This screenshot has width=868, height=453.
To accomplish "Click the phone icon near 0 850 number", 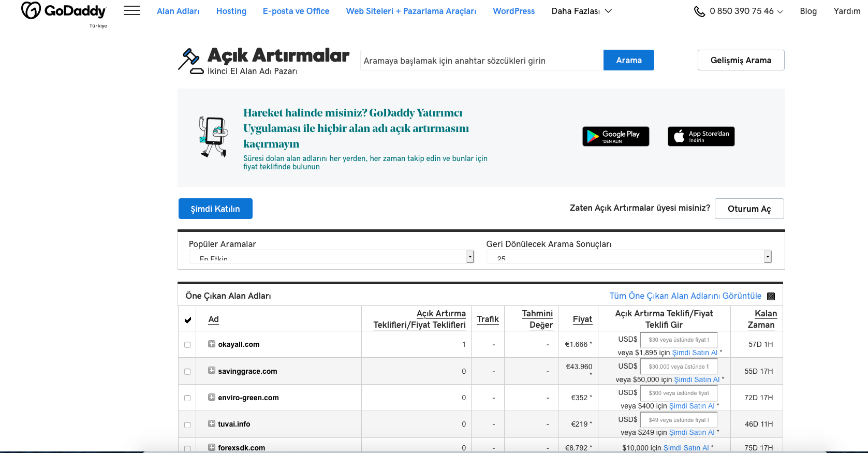I will [699, 11].
